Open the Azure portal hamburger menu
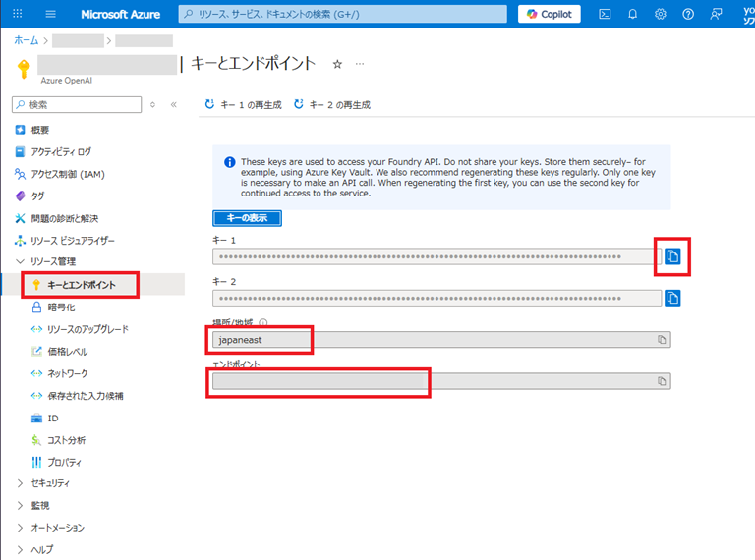Viewport: 755px width, 560px height. 51,14
